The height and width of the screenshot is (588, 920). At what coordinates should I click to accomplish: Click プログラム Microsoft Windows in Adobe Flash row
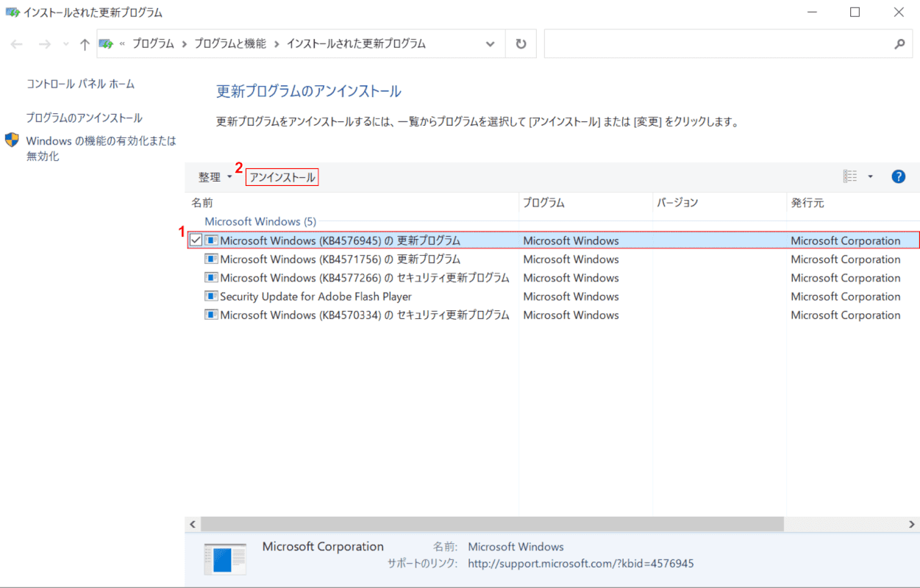tap(571, 296)
